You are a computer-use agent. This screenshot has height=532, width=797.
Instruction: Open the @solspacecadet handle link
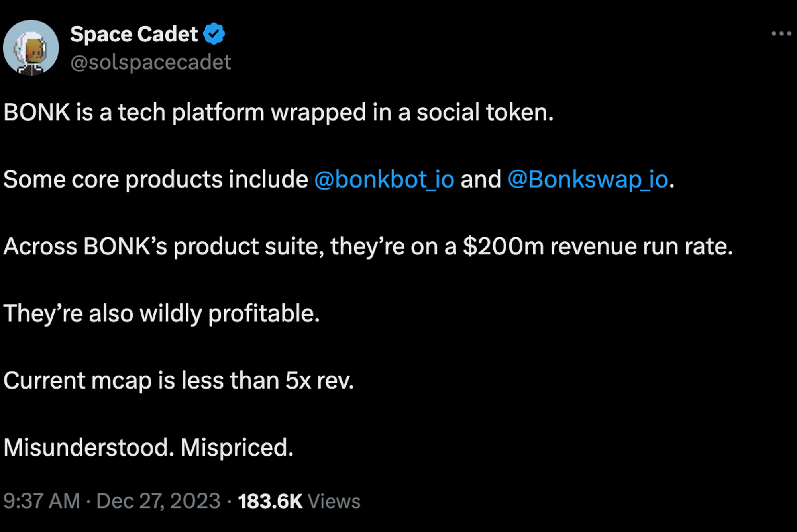151,62
